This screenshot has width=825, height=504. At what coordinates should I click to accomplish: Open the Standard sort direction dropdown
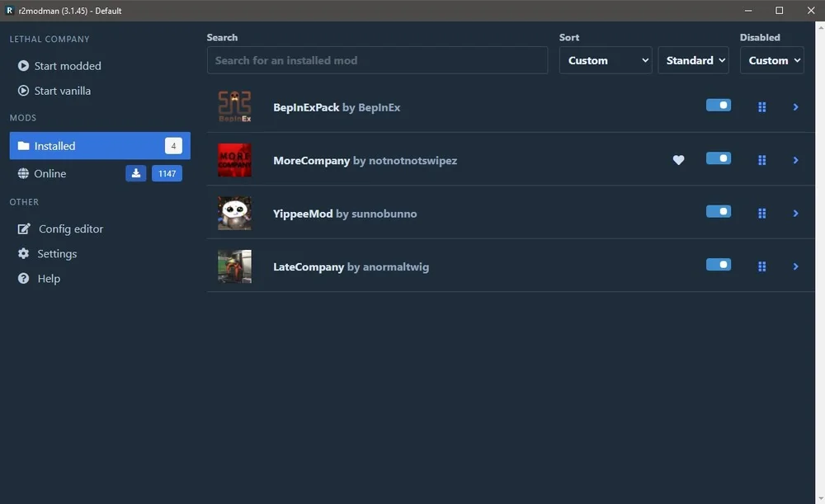click(x=694, y=60)
